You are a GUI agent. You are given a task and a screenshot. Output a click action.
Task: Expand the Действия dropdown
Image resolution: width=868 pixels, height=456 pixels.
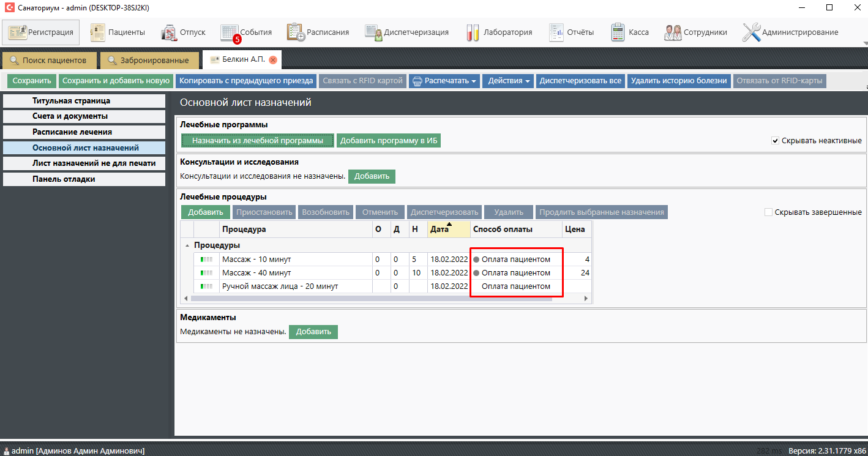tap(509, 81)
